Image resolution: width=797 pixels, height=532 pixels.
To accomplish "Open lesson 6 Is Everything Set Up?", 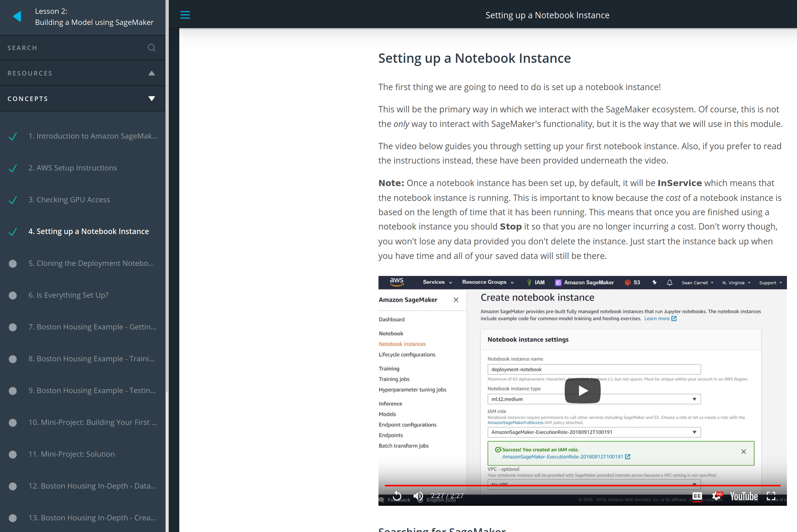I will coord(69,295).
